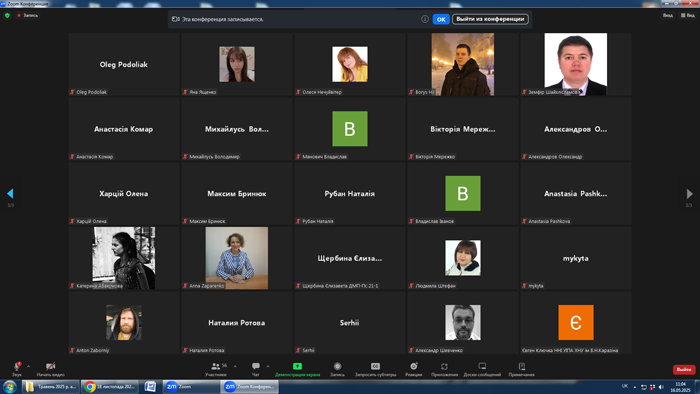Click Владислав Іванов's green B avatar
The image size is (700, 394).
(463, 193)
